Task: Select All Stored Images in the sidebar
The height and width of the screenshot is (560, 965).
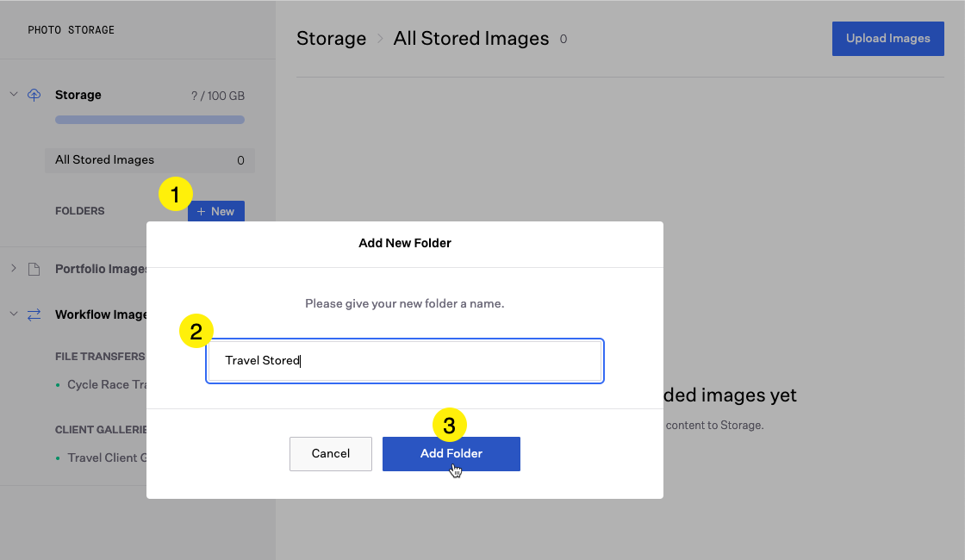Action: tap(105, 160)
